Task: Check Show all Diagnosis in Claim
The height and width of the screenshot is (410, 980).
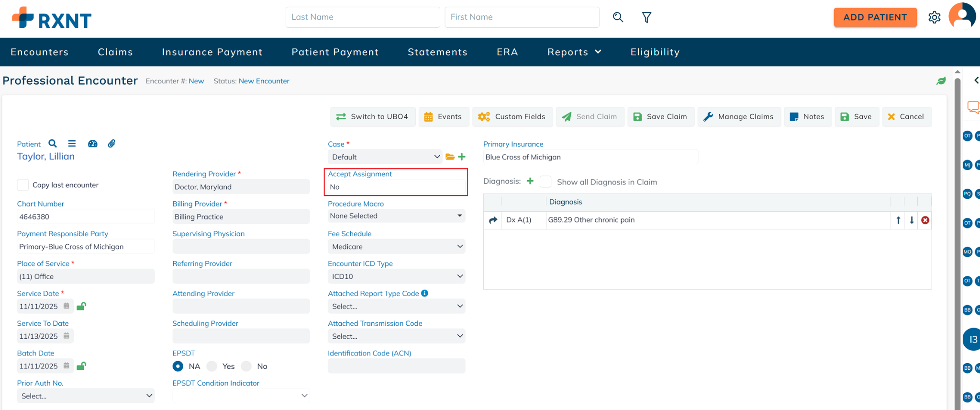Action: [x=546, y=182]
